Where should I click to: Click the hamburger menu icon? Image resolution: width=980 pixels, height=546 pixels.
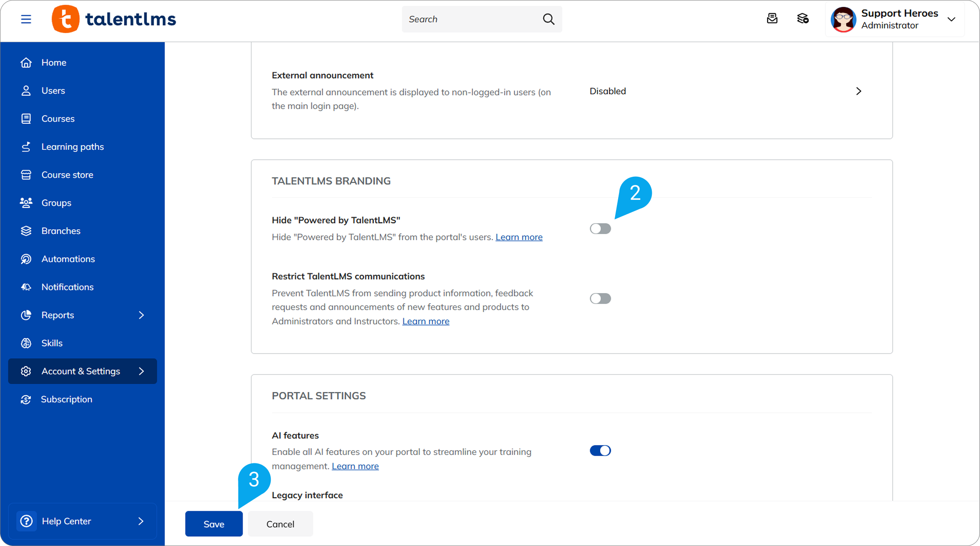(x=26, y=19)
